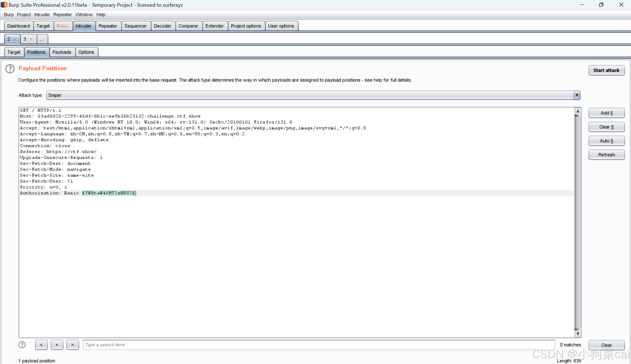Close Intruder attack tab 2
This screenshot has width=631, height=364.
[x=15, y=39]
